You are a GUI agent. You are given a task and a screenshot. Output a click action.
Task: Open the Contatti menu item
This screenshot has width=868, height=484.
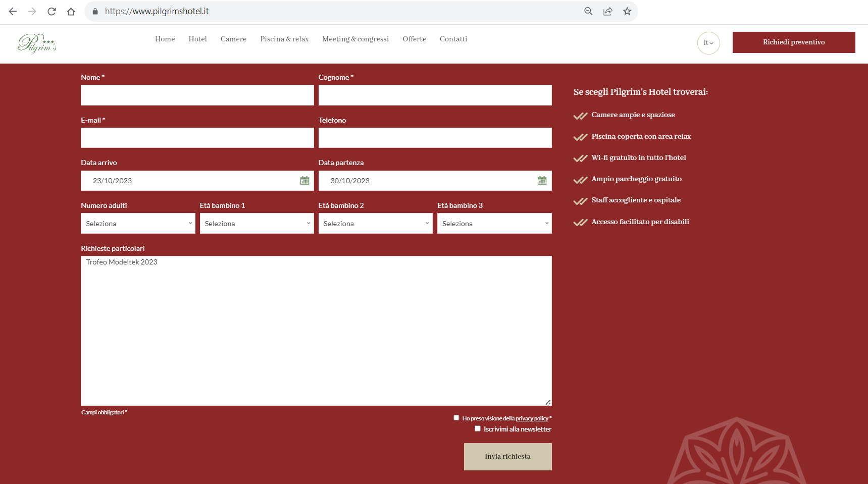click(453, 39)
